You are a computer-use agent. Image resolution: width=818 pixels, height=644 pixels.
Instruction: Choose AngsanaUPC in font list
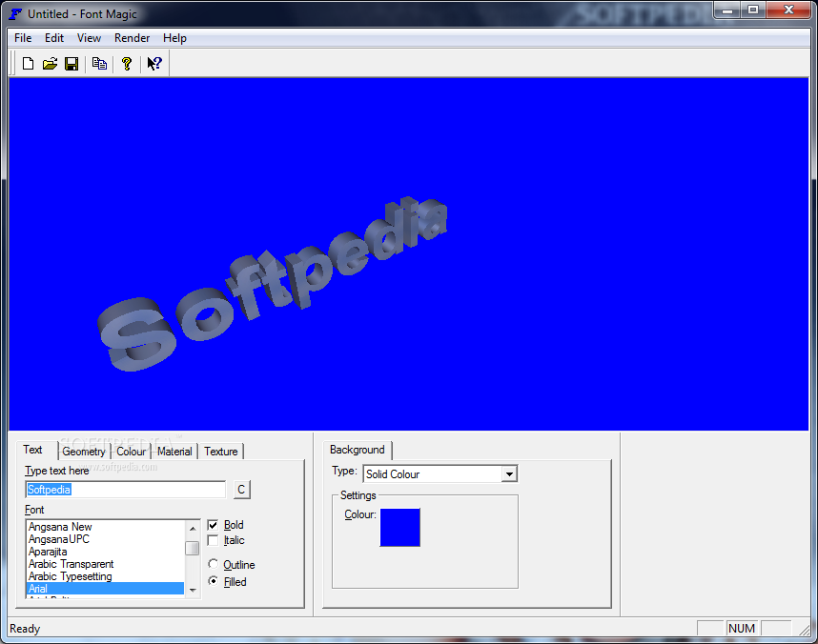[106, 539]
